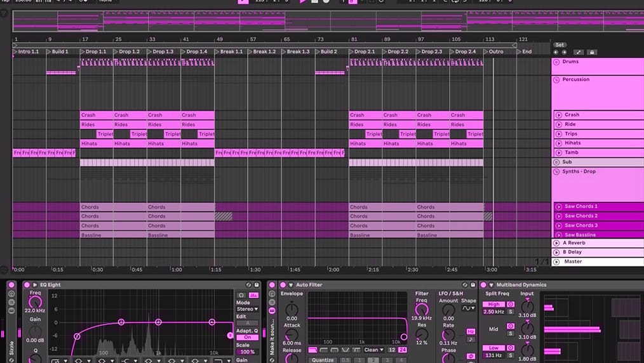Select the Master track
Viewport: 644px width, 363px height.
tap(598, 261)
